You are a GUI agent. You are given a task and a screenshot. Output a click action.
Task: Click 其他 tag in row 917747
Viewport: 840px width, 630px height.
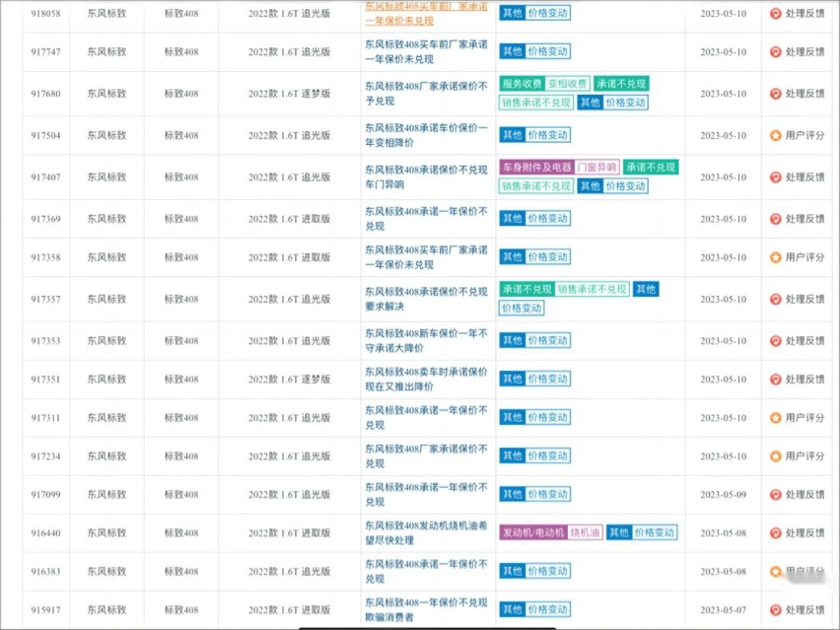pos(512,51)
